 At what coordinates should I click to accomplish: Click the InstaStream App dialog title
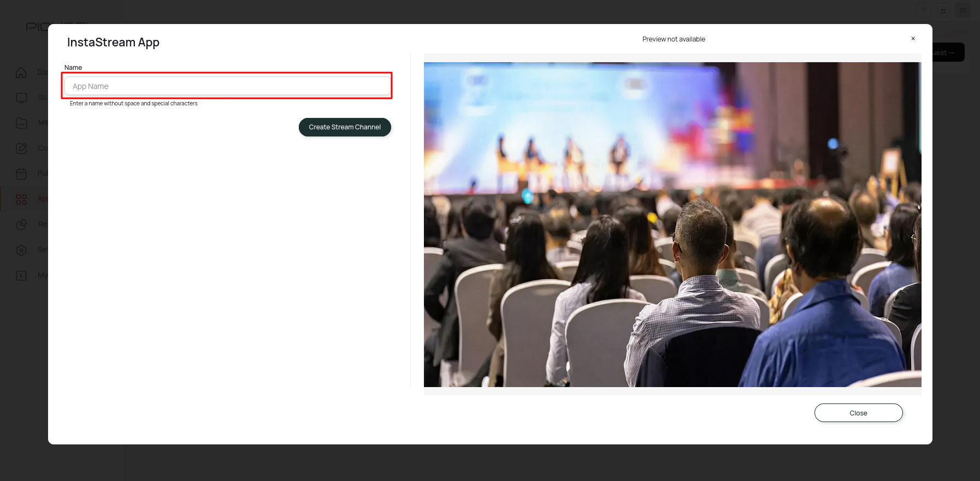(x=113, y=43)
